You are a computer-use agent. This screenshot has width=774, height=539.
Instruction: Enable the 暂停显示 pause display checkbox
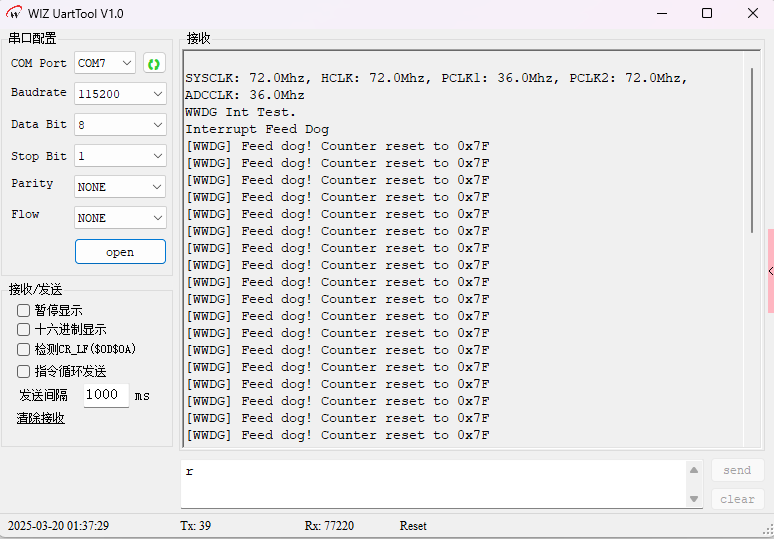click(24, 311)
